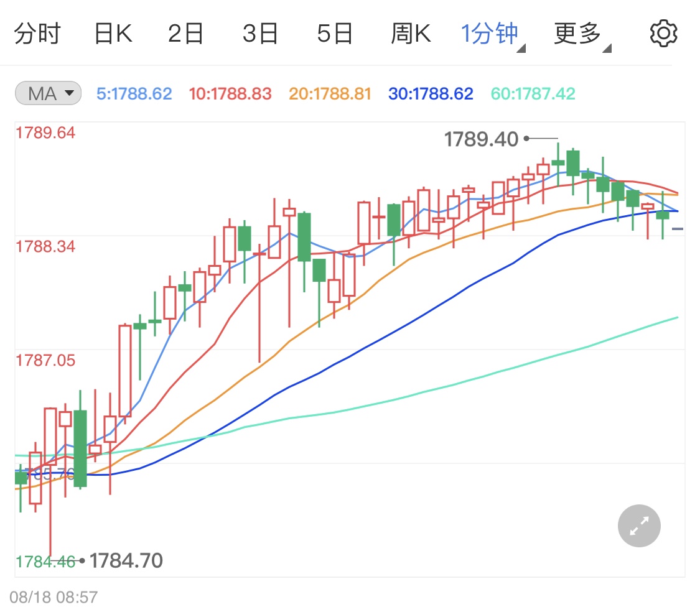Click the MA20 value 20:1788.81
The width and height of the screenshot is (700, 612).
330,94
